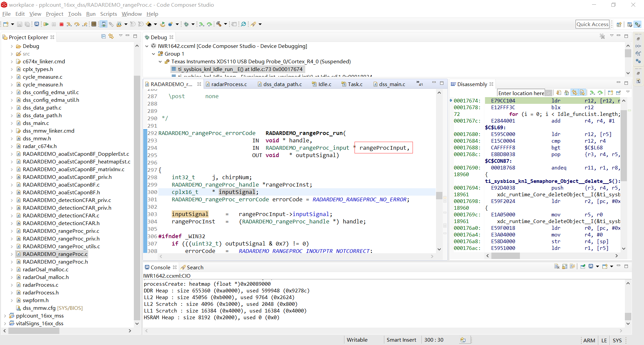Select RADARDEMO_rangeProc.h in Project Explorer
Screen dimensions: 644x345
[55, 262]
